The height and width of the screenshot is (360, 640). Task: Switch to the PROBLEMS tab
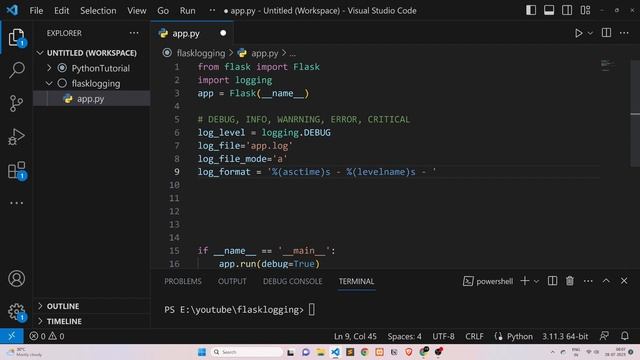(x=183, y=281)
